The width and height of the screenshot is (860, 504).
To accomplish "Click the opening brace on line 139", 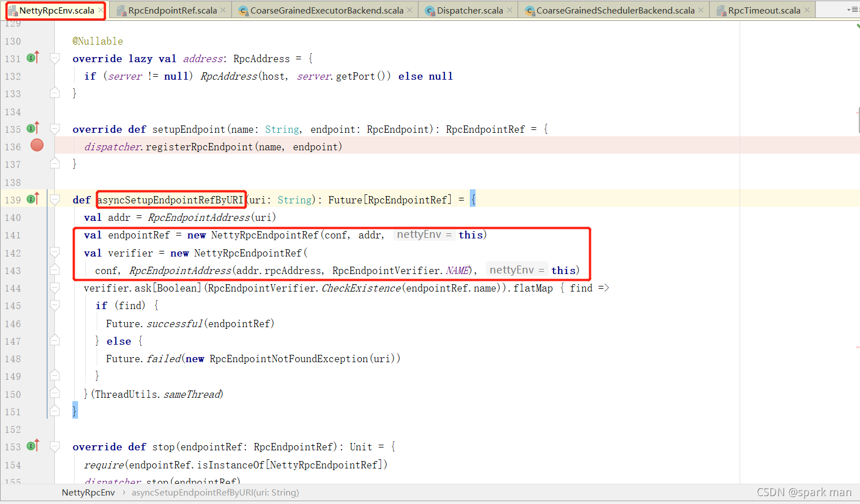I will [x=473, y=199].
